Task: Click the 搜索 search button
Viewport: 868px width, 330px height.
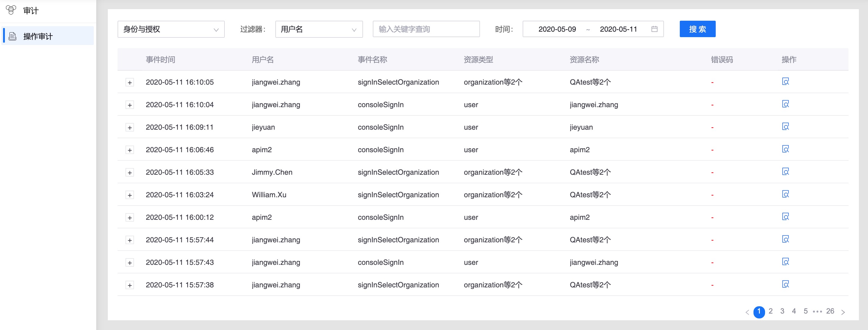Action: click(x=697, y=29)
